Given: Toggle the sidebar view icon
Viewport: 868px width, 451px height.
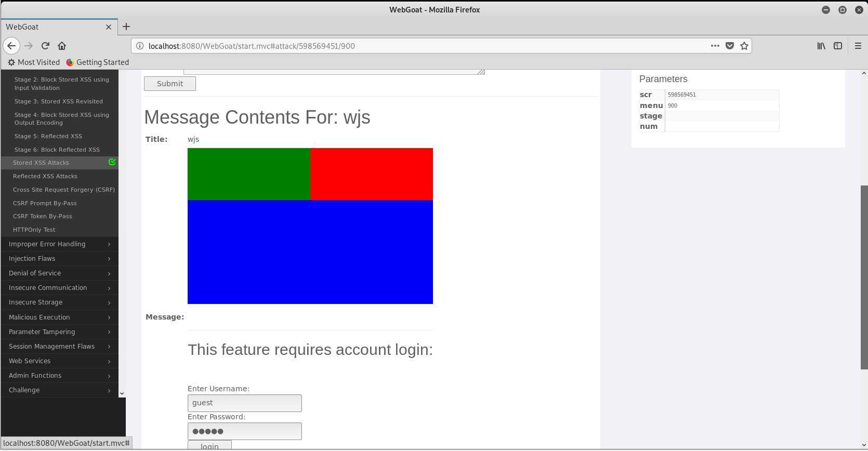Looking at the screenshot, I should pyautogui.click(x=838, y=46).
